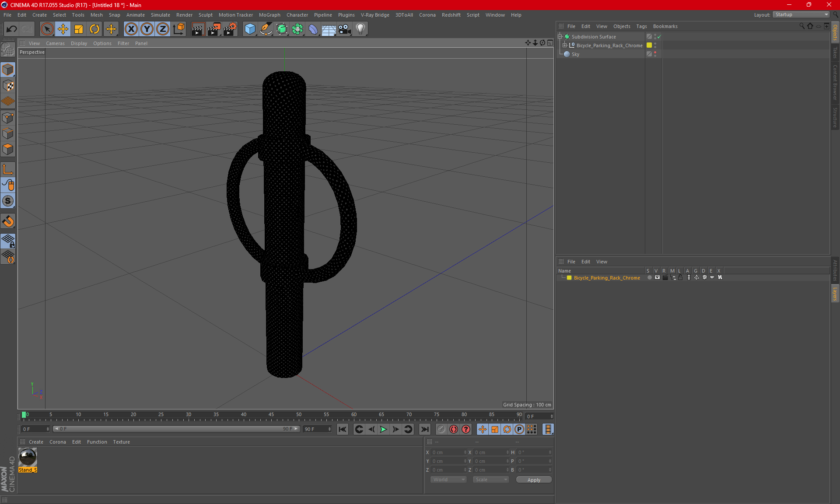Switch to Points mode

pyautogui.click(x=8, y=118)
